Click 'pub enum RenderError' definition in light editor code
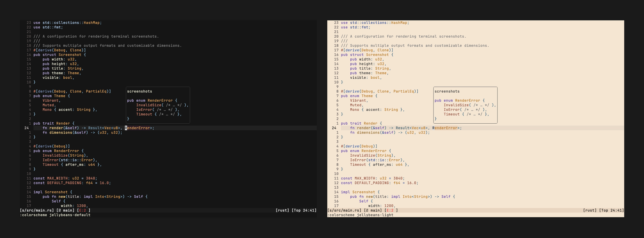The height and width of the screenshot is (238, 644). tap(364, 151)
